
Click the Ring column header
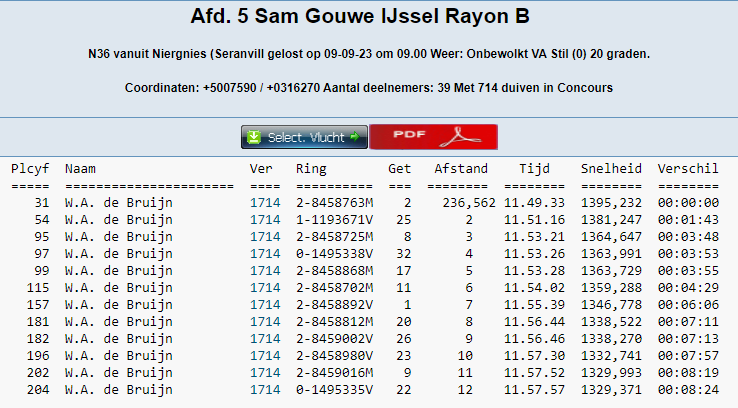coord(311,169)
